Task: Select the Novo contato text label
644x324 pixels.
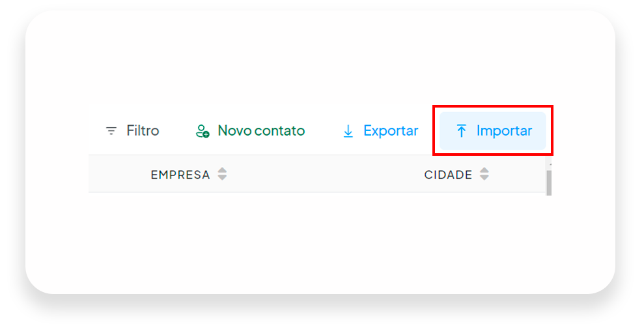Action: [261, 130]
